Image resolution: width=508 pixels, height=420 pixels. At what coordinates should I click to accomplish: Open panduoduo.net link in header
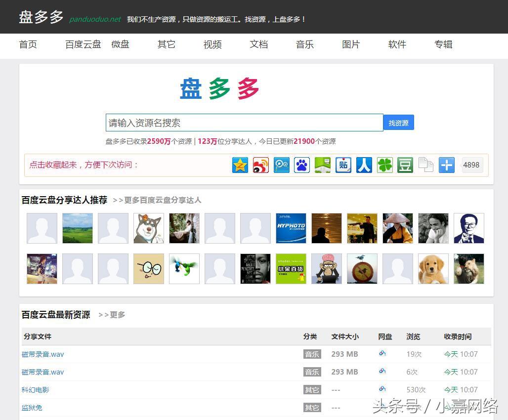[95, 19]
